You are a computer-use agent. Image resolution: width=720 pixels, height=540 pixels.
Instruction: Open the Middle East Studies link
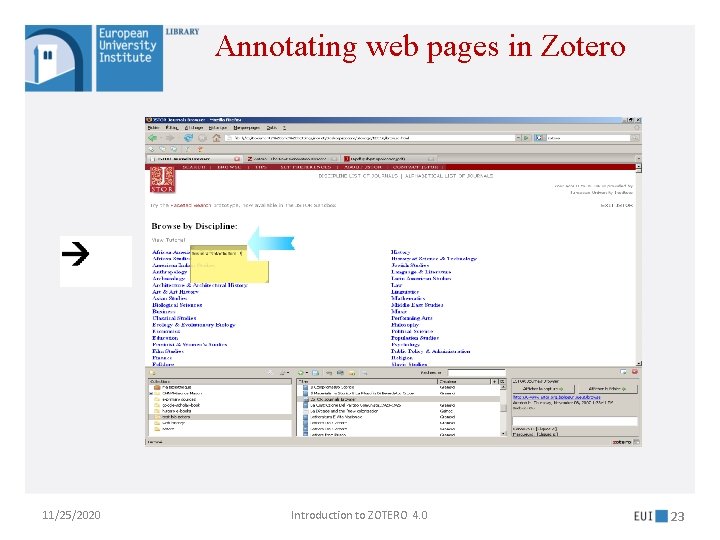pos(417,305)
